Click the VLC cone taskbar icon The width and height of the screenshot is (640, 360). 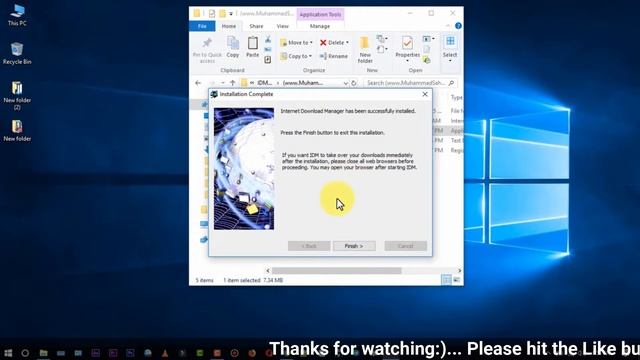[165, 353]
